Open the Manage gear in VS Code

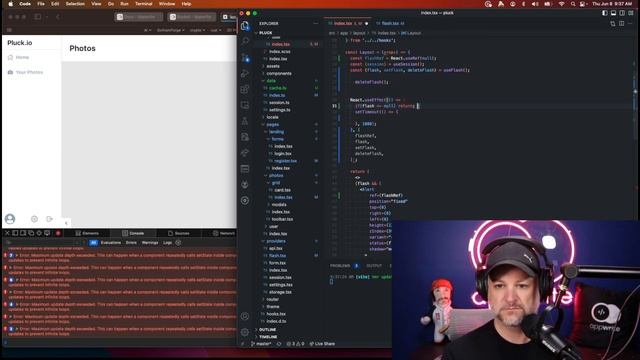pyautogui.click(x=245, y=332)
